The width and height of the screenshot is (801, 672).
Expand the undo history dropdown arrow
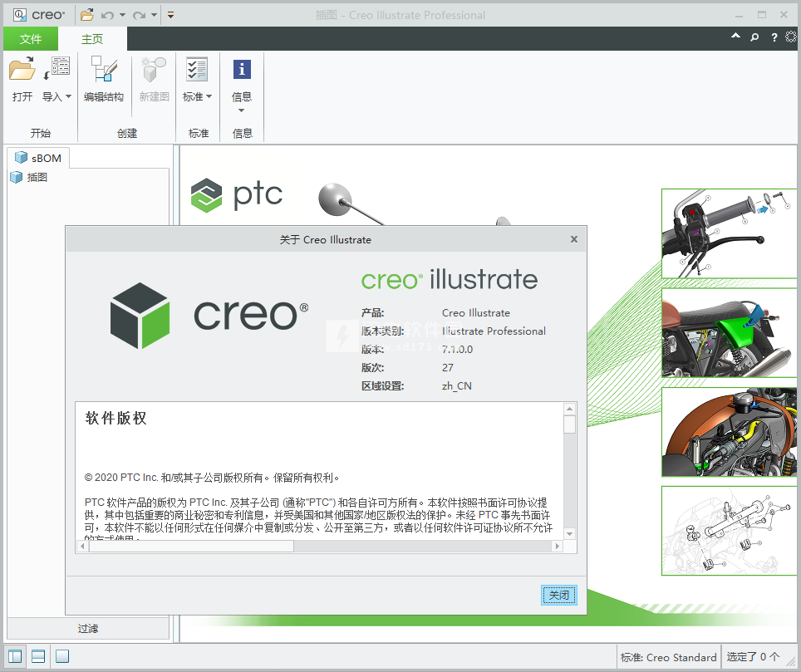(123, 15)
